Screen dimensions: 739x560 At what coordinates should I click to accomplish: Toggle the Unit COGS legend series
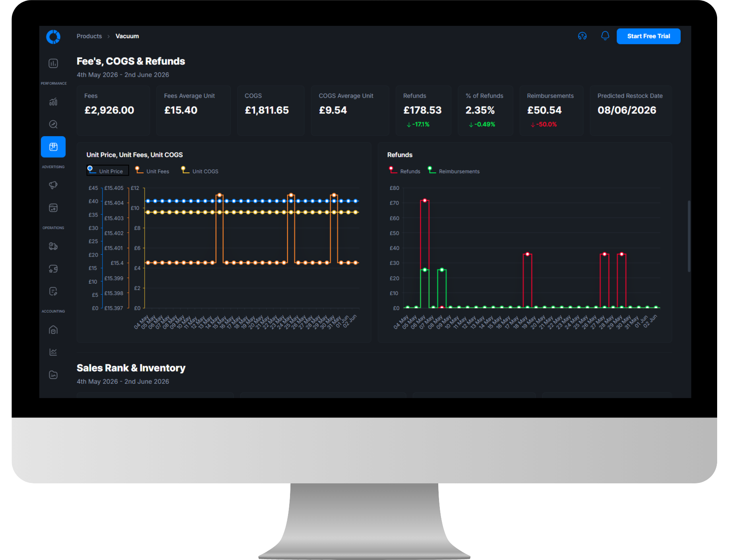point(200,171)
